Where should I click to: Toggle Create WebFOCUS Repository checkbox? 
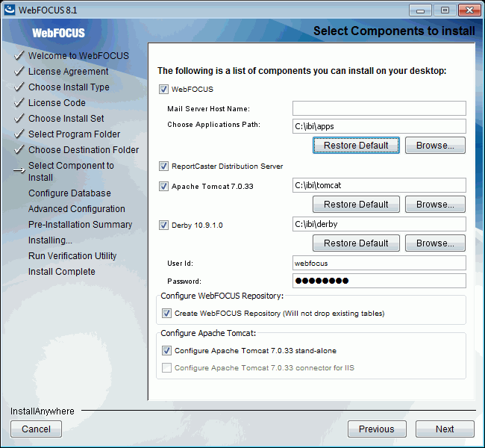[x=166, y=314]
